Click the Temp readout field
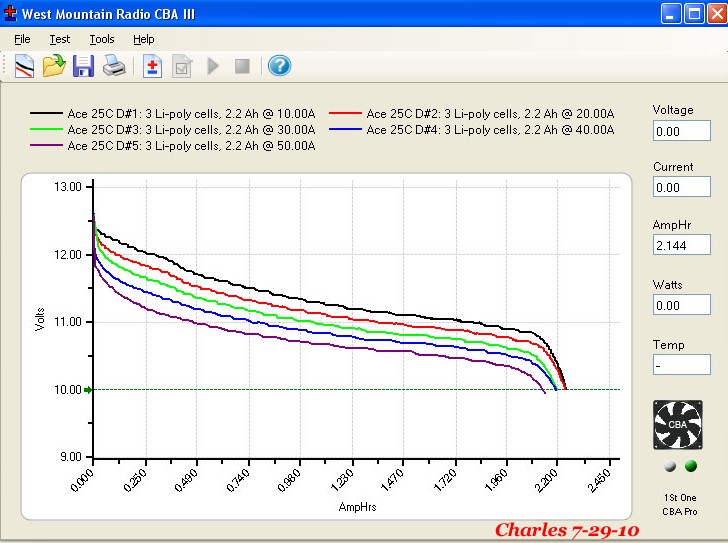 click(x=681, y=365)
